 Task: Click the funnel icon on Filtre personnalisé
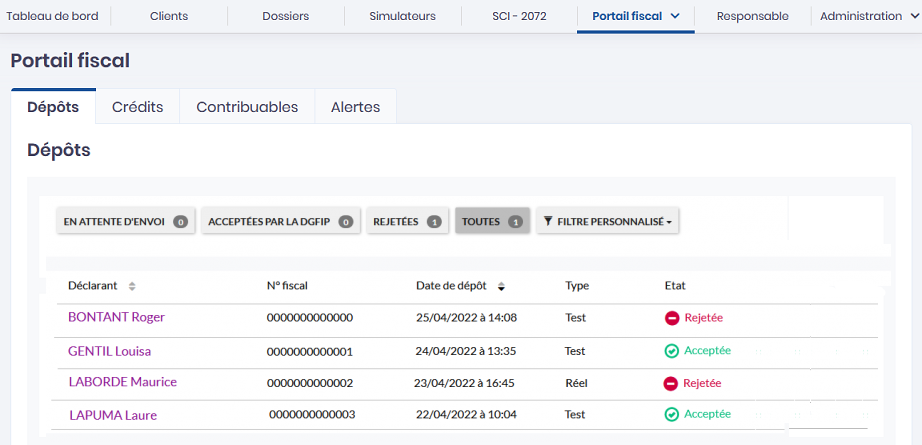coord(548,222)
